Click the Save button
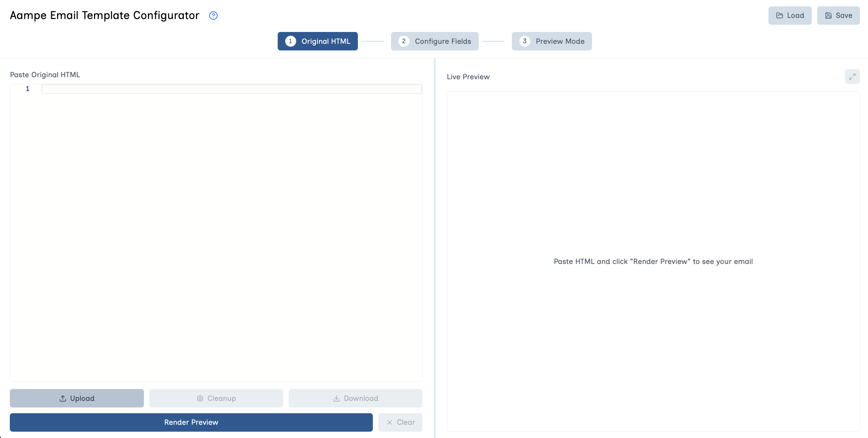The width and height of the screenshot is (868, 438). pos(838,15)
